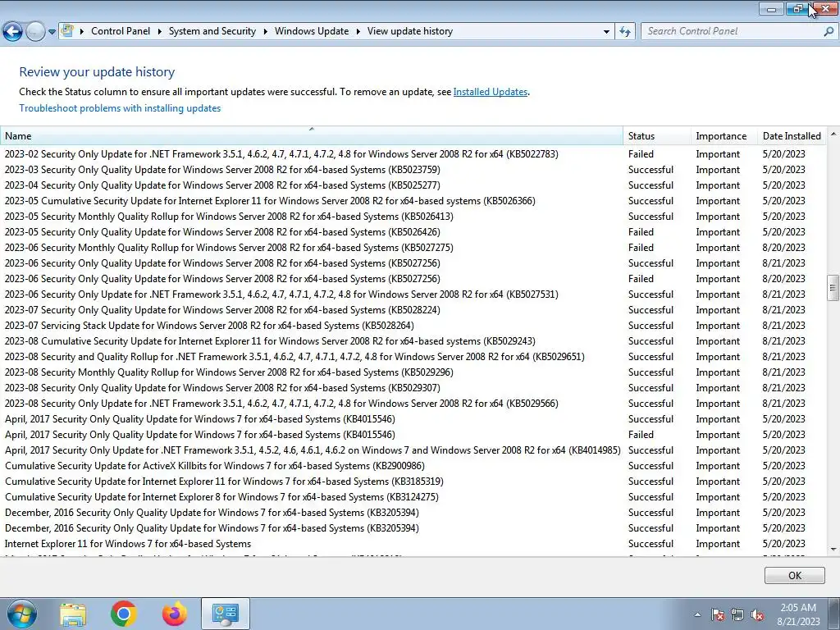Select KB5026426 Security Only Quality Update row

tap(413, 232)
